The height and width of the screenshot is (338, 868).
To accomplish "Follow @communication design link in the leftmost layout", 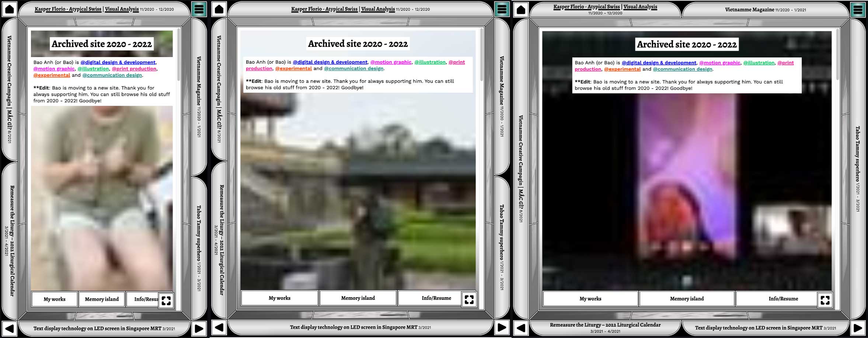I will 112,75.
